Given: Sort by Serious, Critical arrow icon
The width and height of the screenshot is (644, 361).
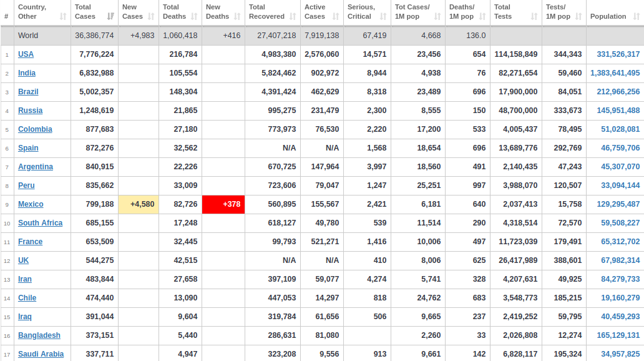Looking at the screenshot, I should pos(383,16).
